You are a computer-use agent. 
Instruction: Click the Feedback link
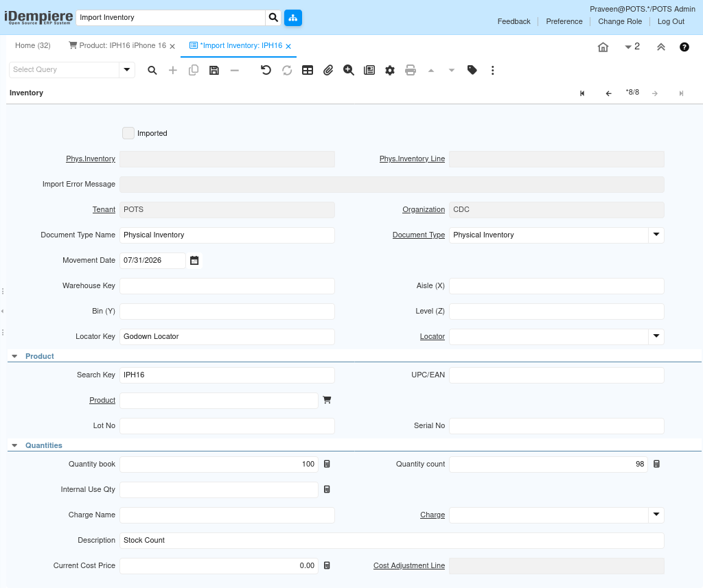(x=514, y=21)
